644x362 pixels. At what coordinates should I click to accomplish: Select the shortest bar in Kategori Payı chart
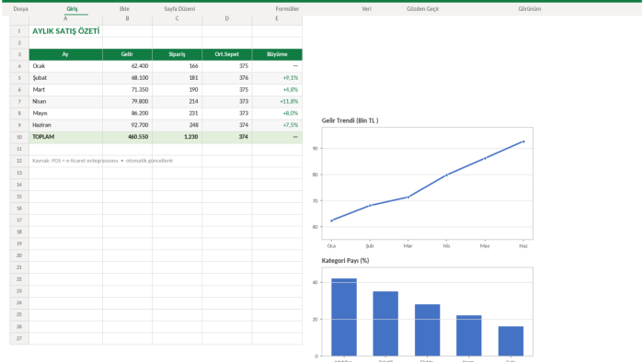(511, 341)
